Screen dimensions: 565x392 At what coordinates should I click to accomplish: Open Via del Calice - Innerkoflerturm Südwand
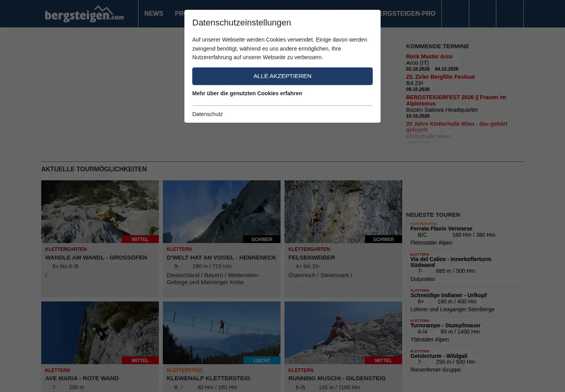pos(451,262)
